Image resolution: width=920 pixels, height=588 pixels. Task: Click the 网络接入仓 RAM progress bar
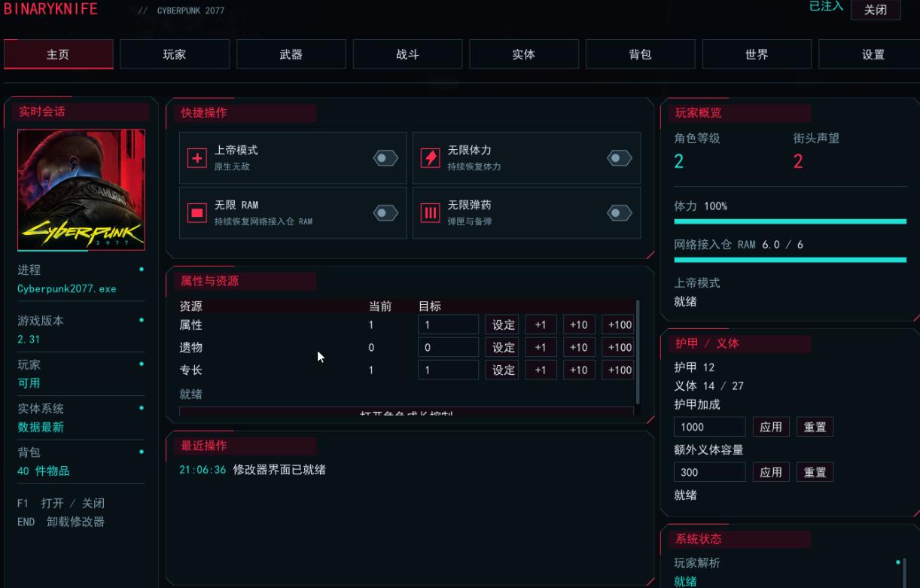click(790, 260)
